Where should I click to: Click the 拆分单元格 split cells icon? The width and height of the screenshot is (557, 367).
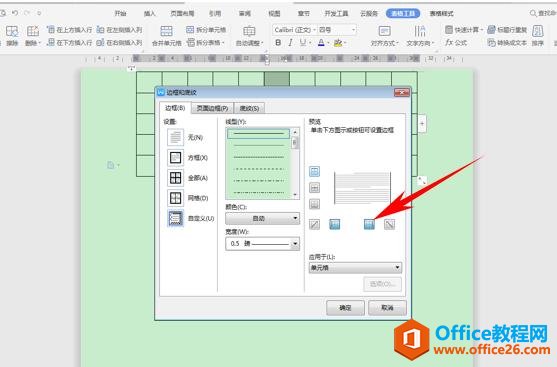[x=206, y=30]
